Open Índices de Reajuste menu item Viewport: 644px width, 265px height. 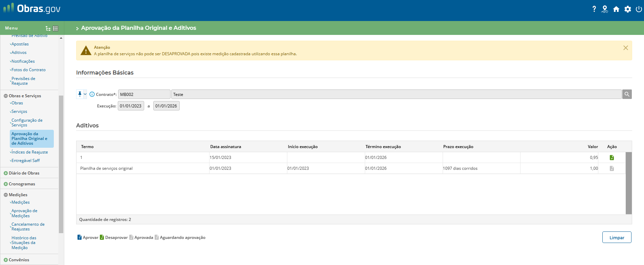(x=29, y=152)
